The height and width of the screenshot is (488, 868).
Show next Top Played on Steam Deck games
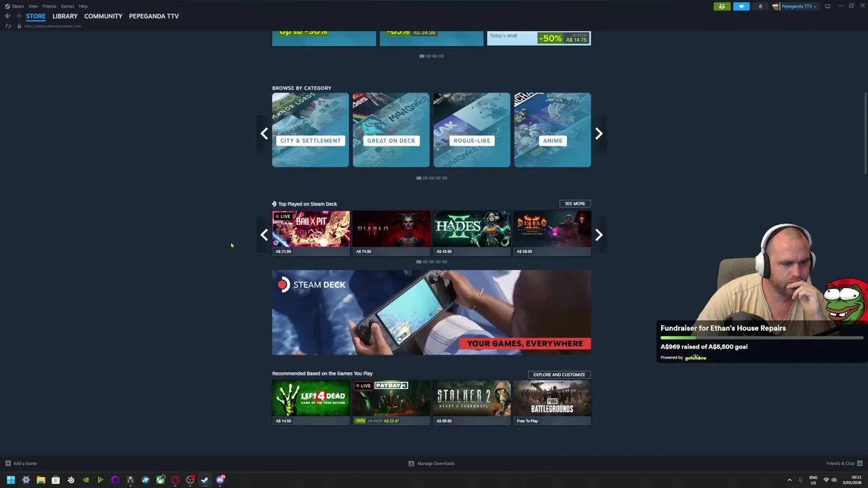599,235
